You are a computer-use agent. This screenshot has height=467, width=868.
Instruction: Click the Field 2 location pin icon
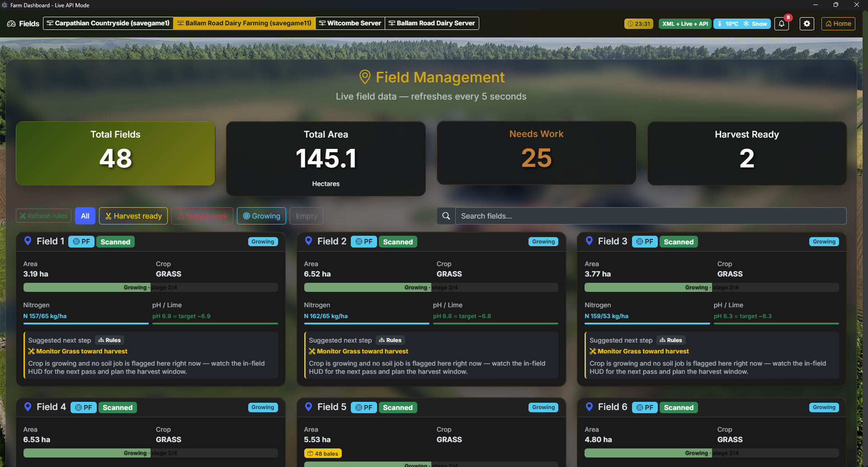[308, 241]
